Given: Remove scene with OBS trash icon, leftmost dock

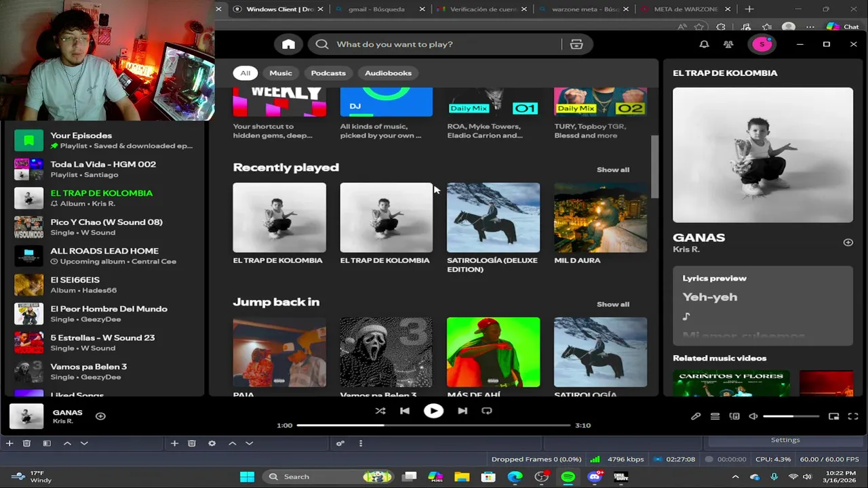Looking at the screenshot, I should pos(26,443).
